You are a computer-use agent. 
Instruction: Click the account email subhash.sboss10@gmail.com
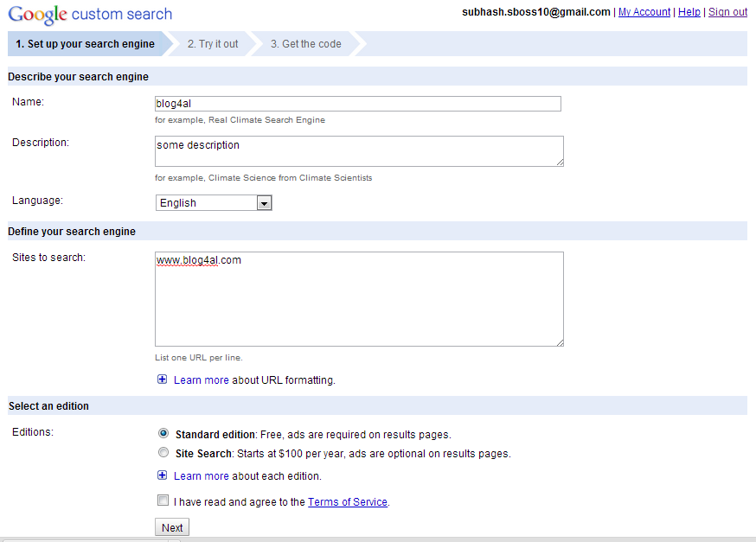pos(536,12)
